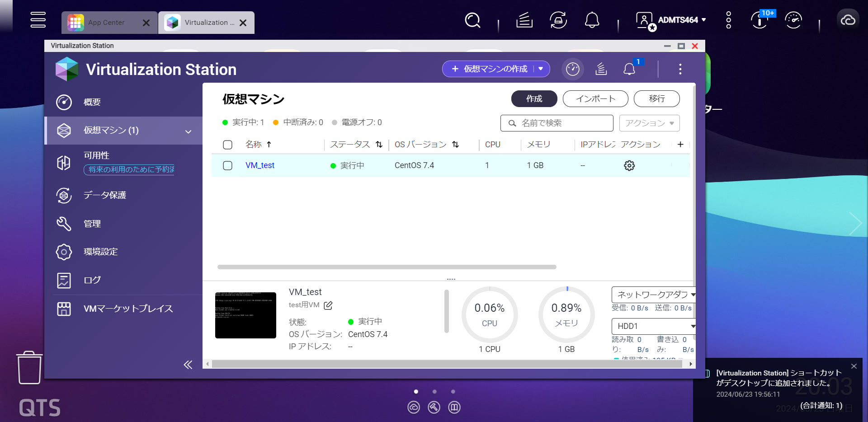This screenshot has width=868, height=422.
Task: Click the bottom details horizontal scrollbar
Action: 447,364
